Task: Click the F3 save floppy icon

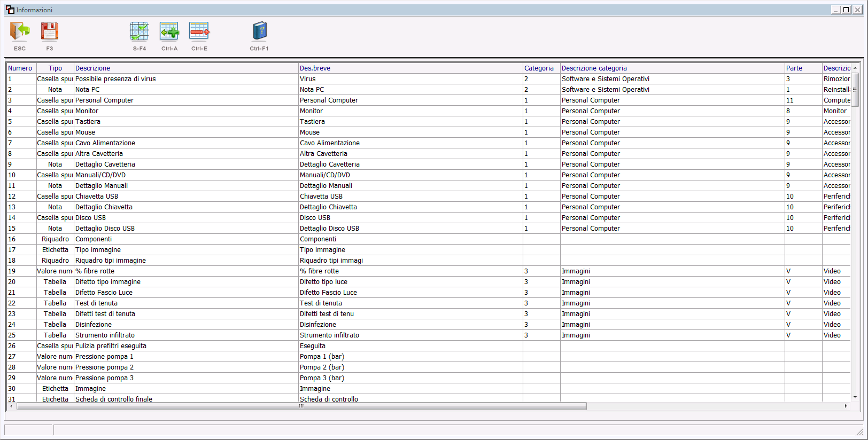Action: click(50, 32)
